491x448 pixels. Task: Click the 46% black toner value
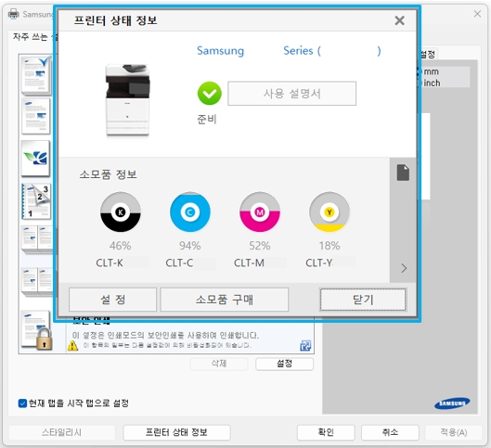(121, 246)
